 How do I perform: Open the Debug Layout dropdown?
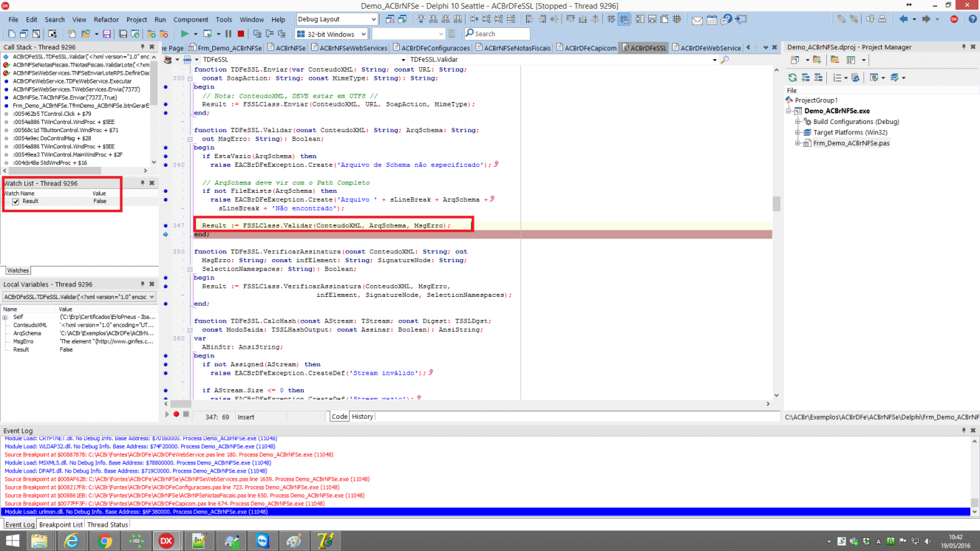click(336, 19)
